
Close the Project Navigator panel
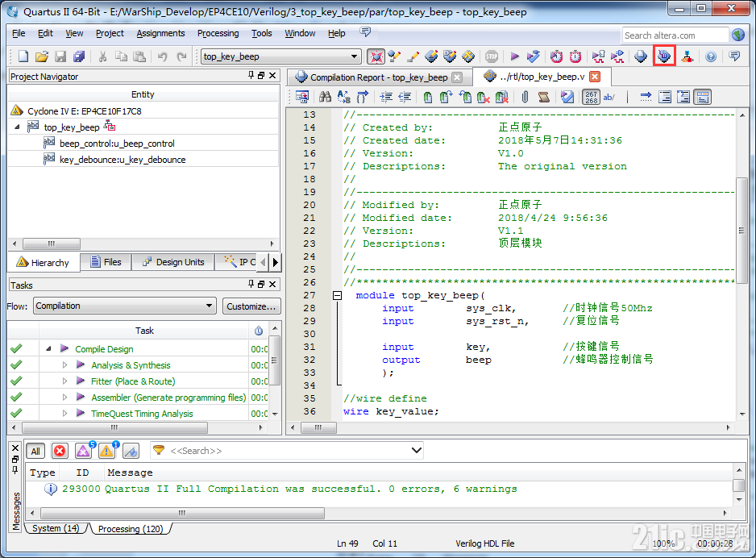[x=272, y=75]
